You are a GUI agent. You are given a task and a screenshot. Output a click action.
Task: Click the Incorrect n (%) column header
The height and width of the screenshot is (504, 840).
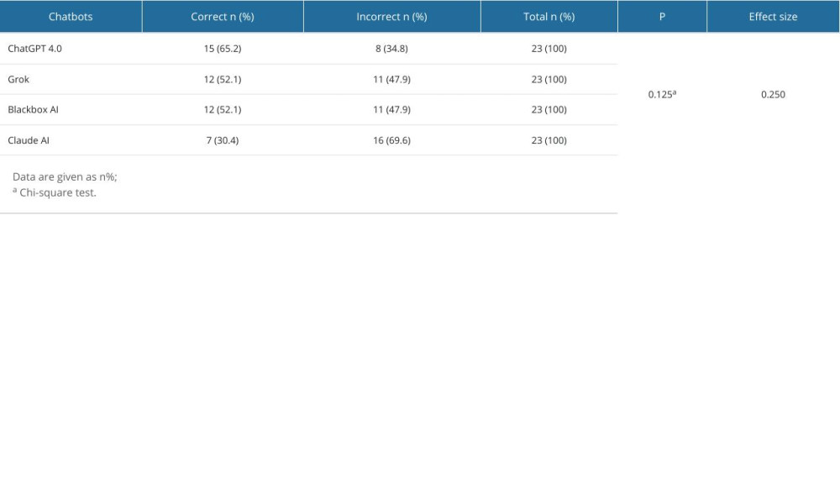coord(391,17)
